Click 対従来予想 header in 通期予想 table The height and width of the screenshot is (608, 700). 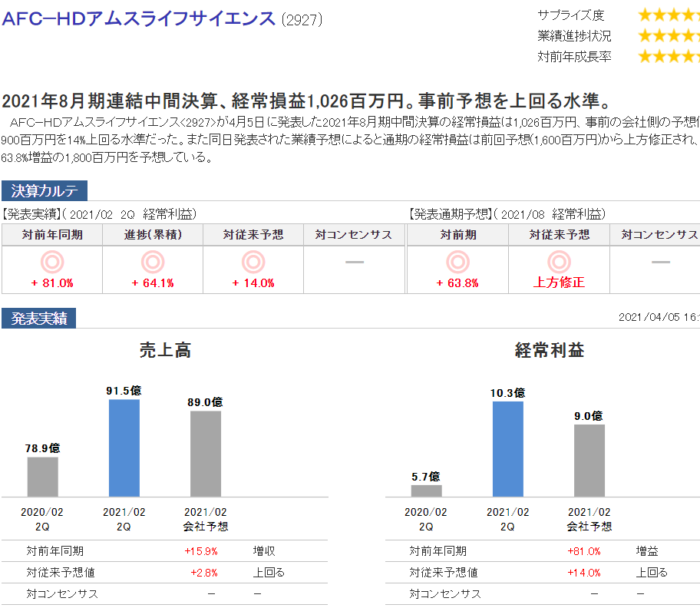tap(560, 235)
